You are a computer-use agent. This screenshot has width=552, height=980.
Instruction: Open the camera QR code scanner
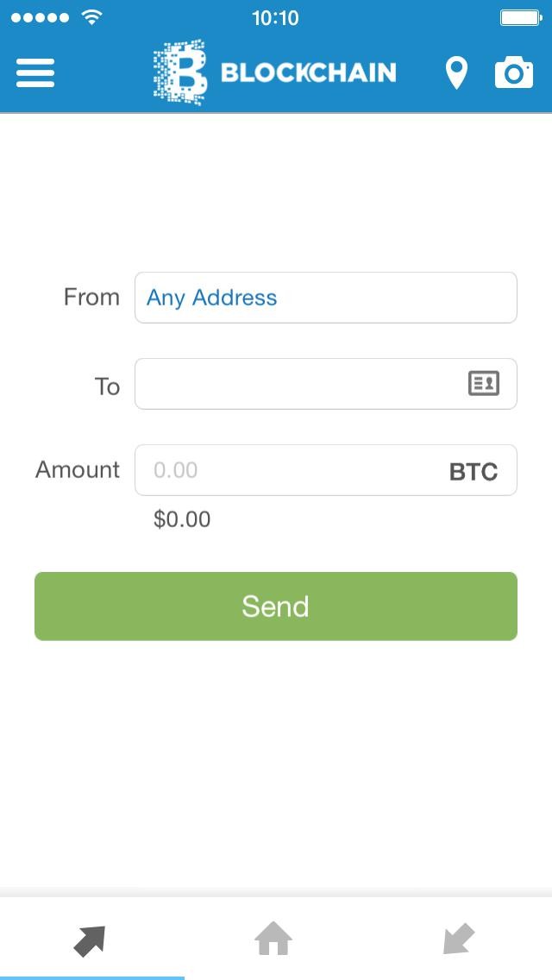pos(514,72)
